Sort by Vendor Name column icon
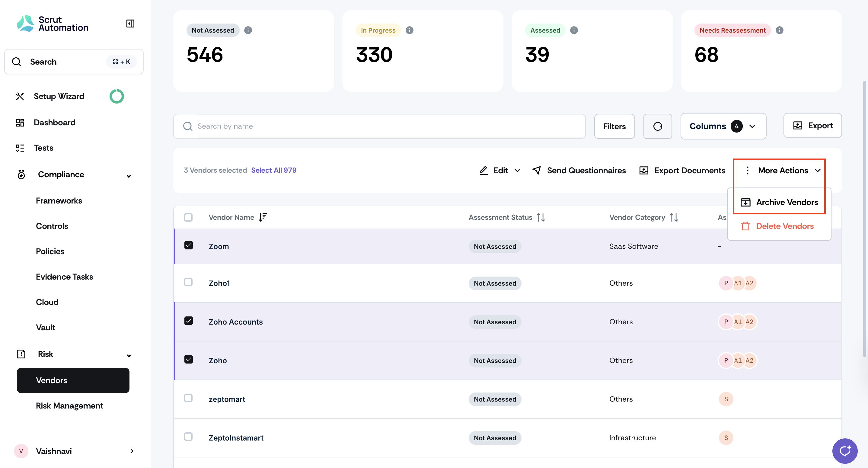 point(263,217)
